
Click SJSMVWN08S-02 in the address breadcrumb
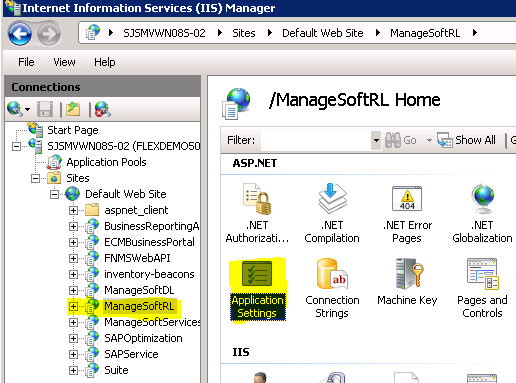pos(164,33)
